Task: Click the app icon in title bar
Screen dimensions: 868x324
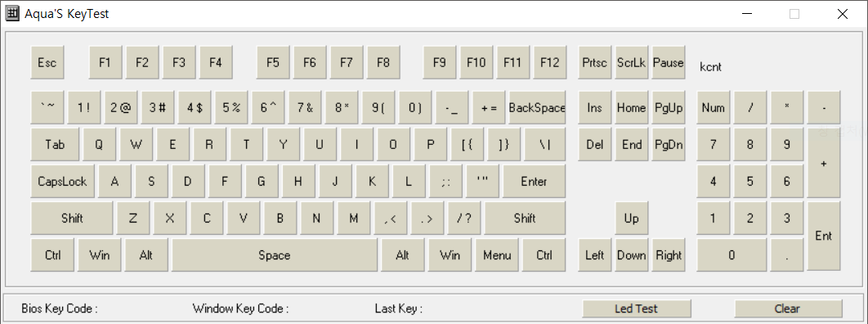Action: point(12,14)
